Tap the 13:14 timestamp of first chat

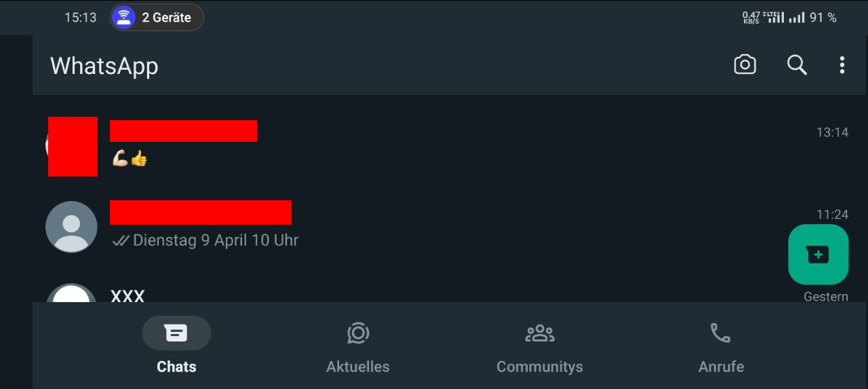pyautogui.click(x=832, y=132)
